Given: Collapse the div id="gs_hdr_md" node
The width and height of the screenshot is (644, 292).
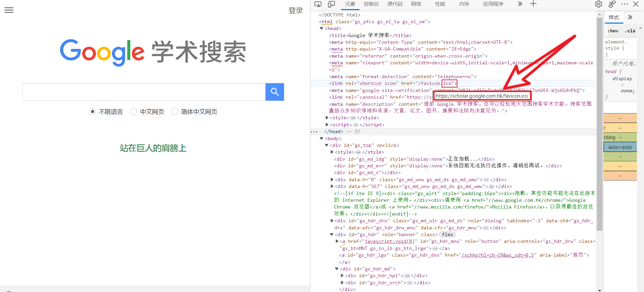Looking at the screenshot, I should click(337, 269).
